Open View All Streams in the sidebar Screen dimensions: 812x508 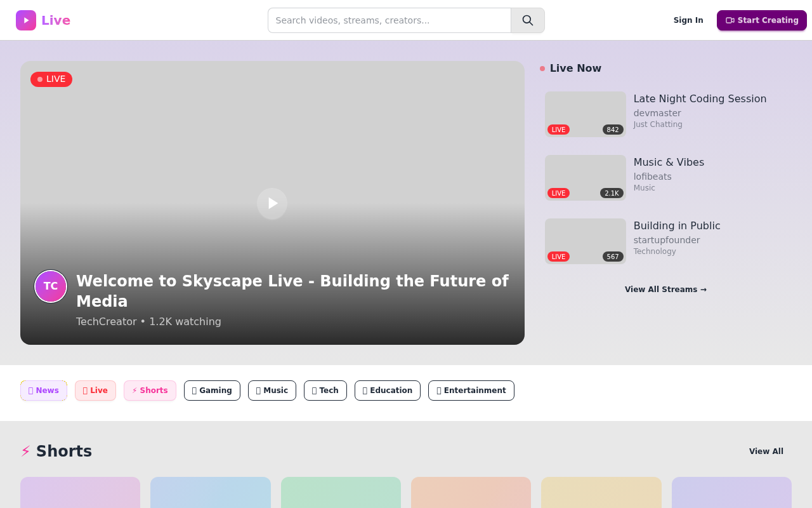click(665, 289)
